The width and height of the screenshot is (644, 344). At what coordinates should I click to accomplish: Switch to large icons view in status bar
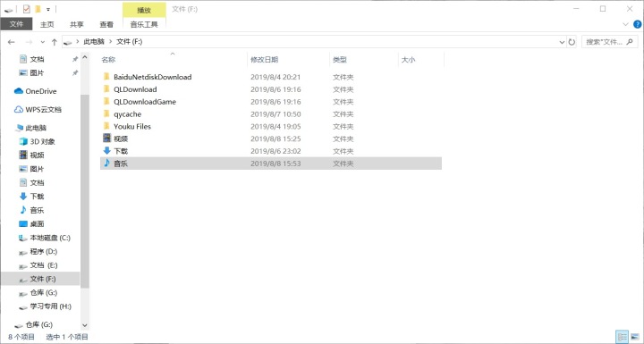[x=635, y=337]
